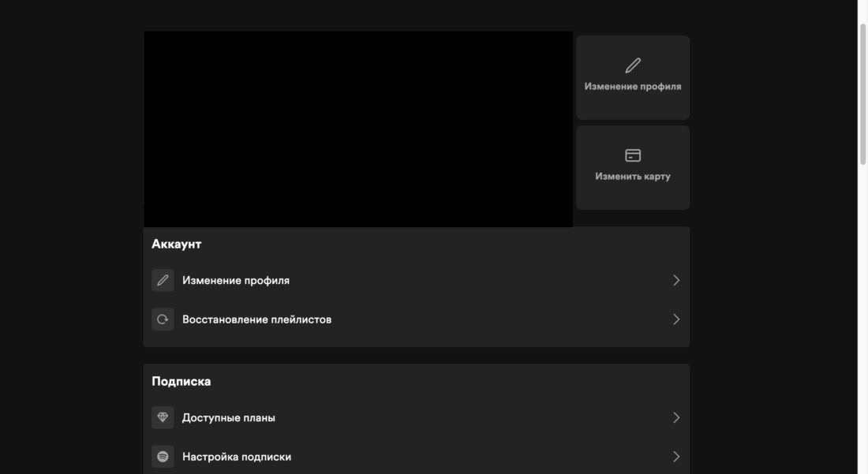Open the Изменение профиля item under Аккаунт
This screenshot has width=868, height=474.
[x=236, y=280]
